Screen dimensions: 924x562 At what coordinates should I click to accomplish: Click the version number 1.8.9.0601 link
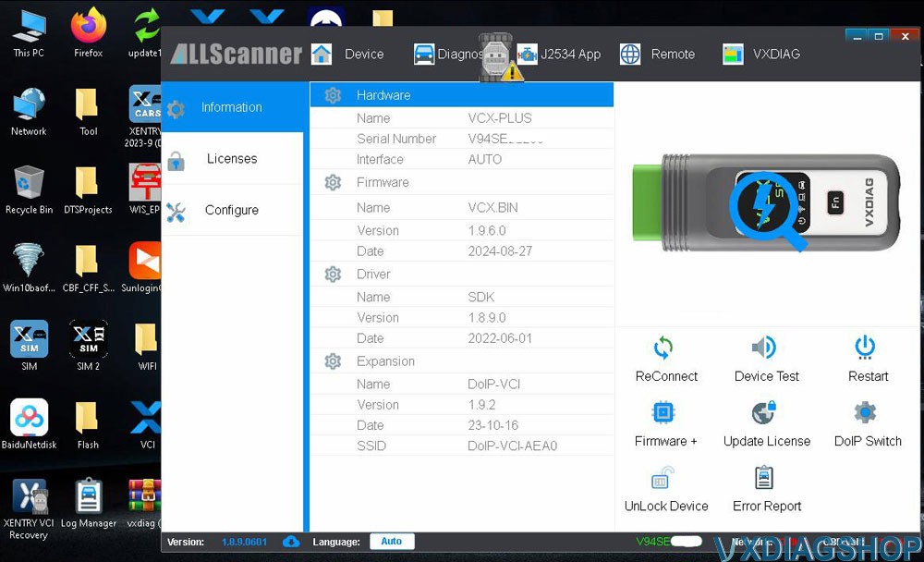244,542
